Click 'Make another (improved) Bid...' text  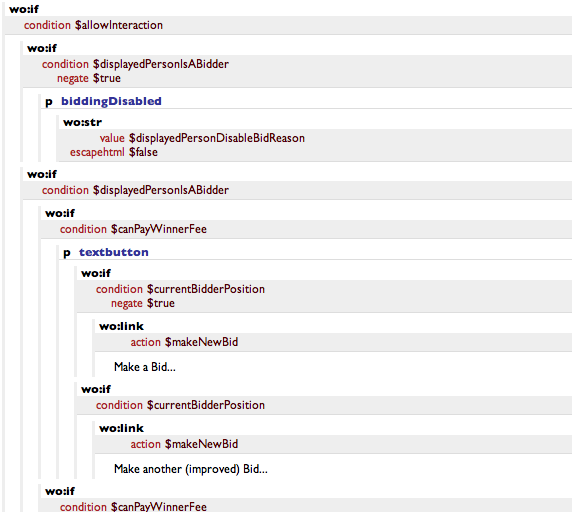point(191,469)
